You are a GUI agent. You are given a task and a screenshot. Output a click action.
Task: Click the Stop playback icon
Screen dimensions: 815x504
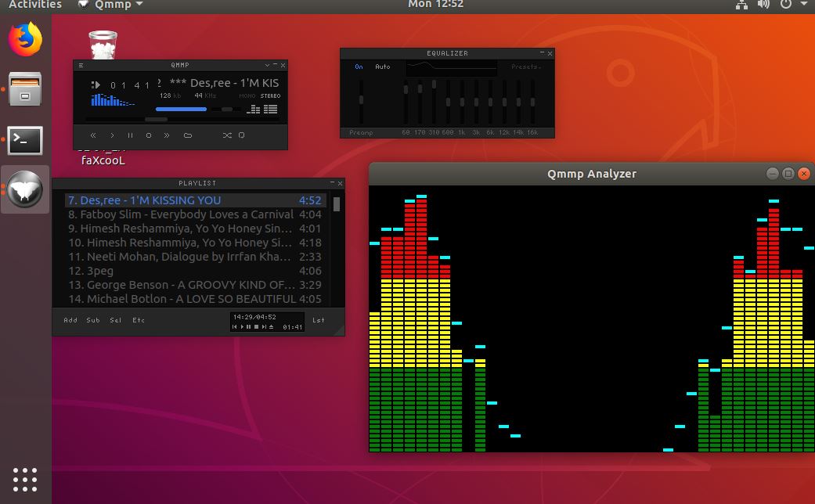pos(149,135)
